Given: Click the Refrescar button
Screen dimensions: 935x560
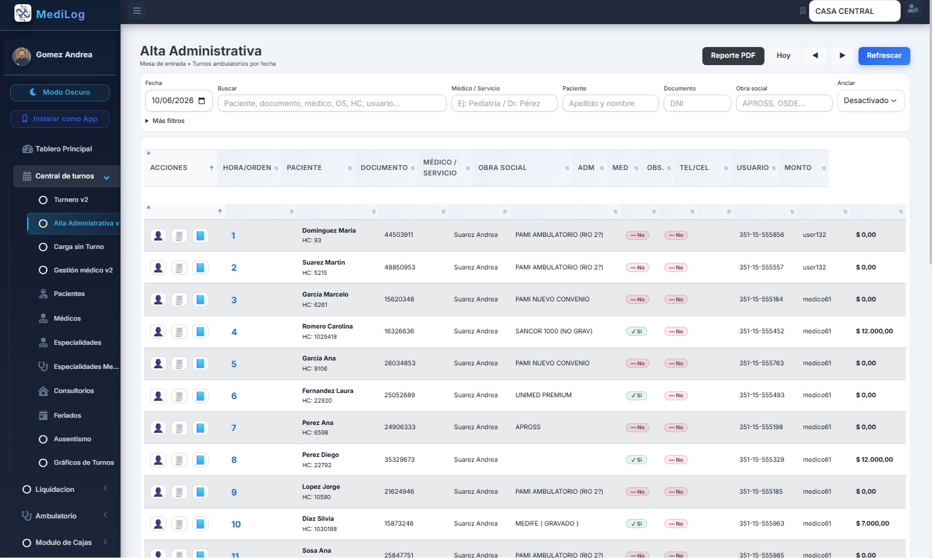Looking at the screenshot, I should point(884,55).
